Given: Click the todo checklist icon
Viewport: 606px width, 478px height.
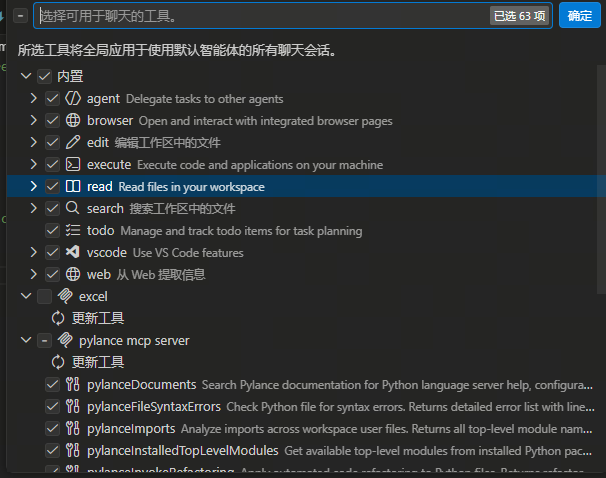Looking at the screenshot, I should pyautogui.click(x=73, y=230).
